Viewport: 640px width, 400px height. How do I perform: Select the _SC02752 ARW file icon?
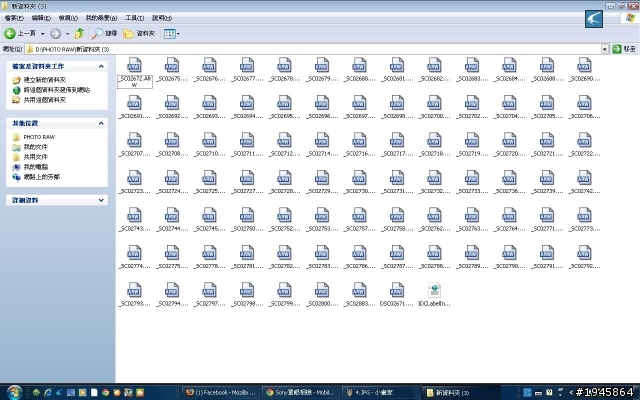click(284, 216)
